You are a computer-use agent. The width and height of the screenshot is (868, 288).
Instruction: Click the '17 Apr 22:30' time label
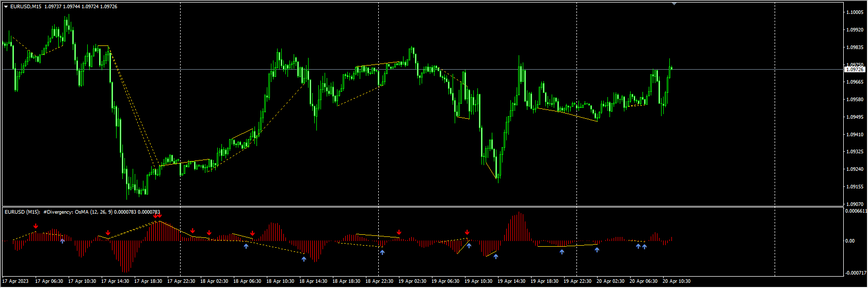click(x=181, y=281)
